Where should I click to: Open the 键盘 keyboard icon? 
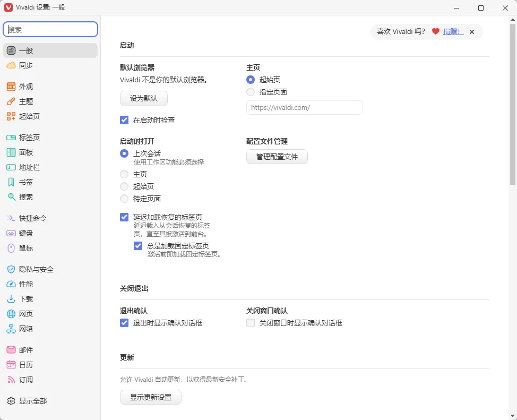pyautogui.click(x=11, y=233)
